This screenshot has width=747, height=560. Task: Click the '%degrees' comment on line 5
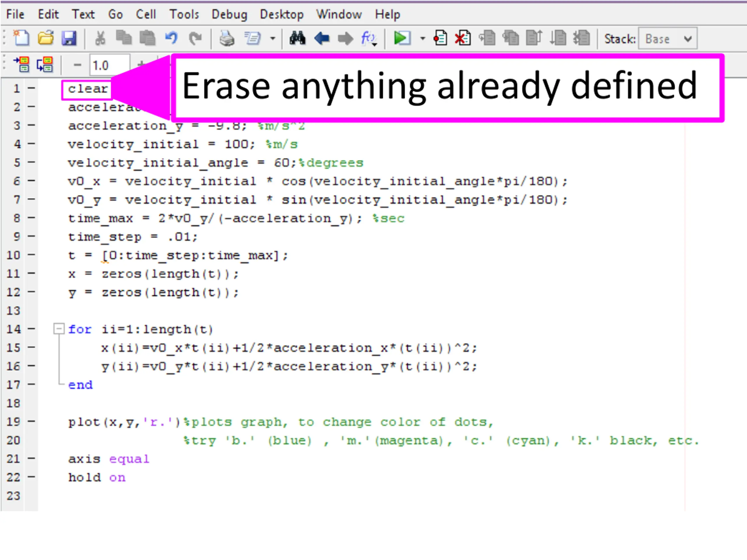click(x=331, y=163)
